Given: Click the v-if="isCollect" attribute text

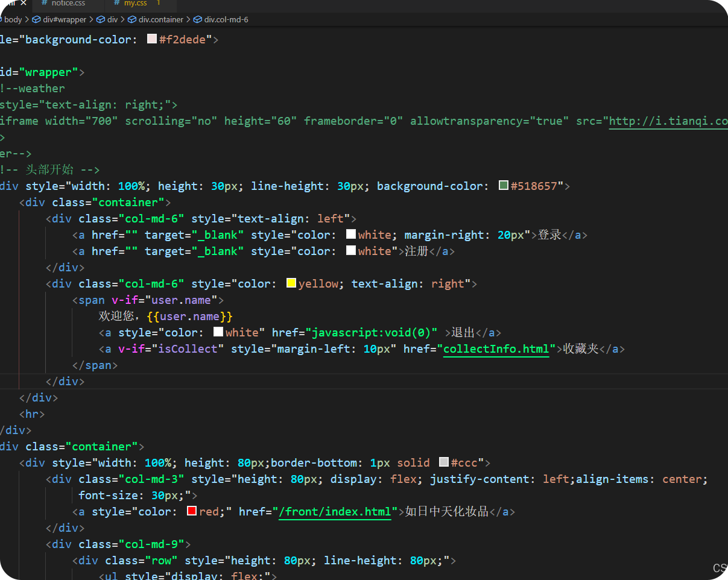Looking at the screenshot, I should click(x=171, y=349).
